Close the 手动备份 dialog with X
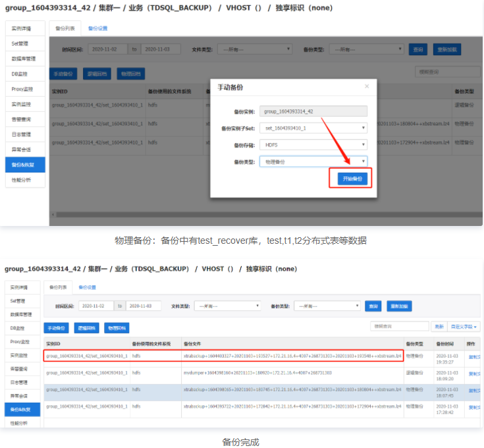 [x=367, y=86]
